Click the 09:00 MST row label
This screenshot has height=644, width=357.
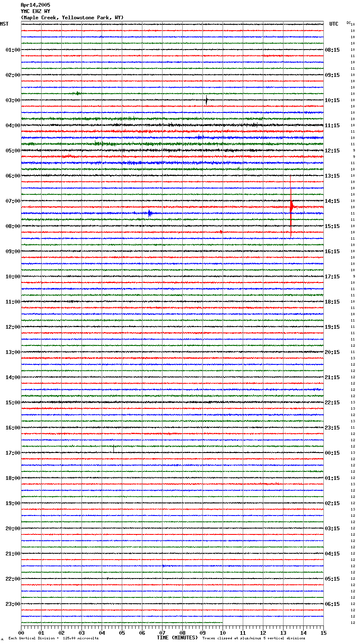point(13,251)
